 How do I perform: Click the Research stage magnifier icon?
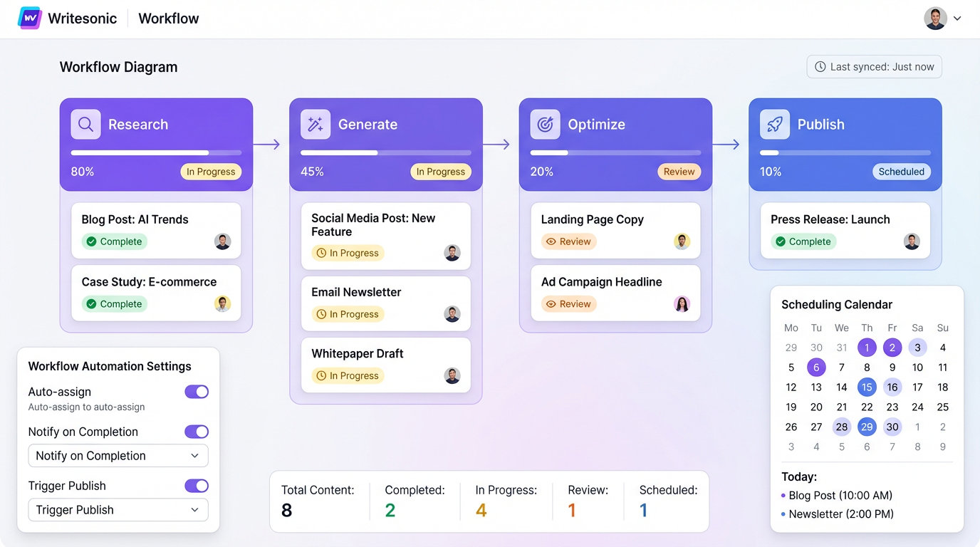point(85,124)
